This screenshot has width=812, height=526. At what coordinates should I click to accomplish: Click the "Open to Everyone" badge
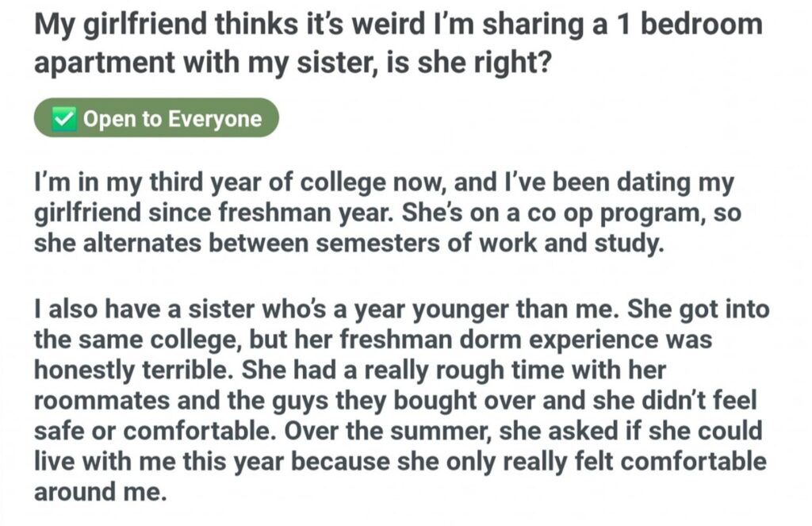[156, 118]
